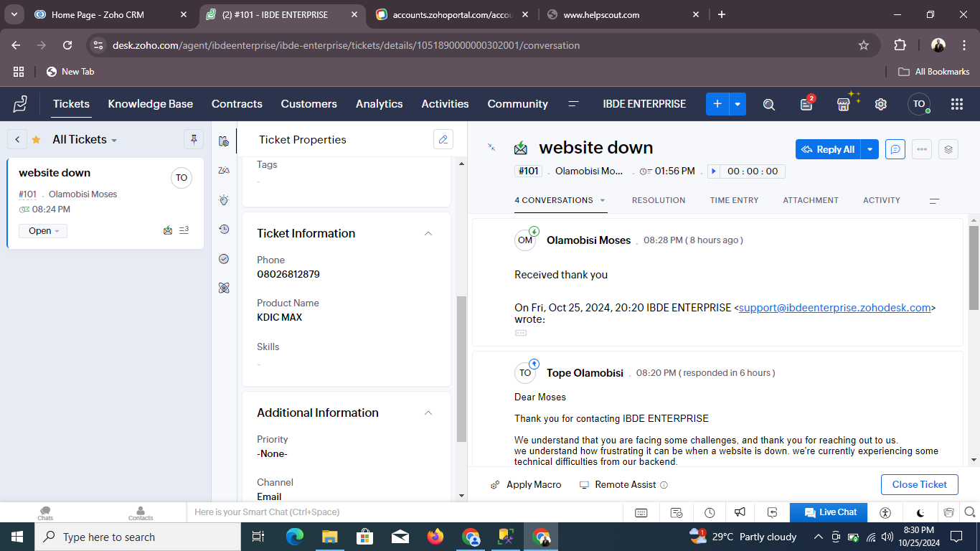Screen dimensions: 980x551
Task: Expand quoted text in Olamobisi Moses reply
Action: click(x=521, y=333)
